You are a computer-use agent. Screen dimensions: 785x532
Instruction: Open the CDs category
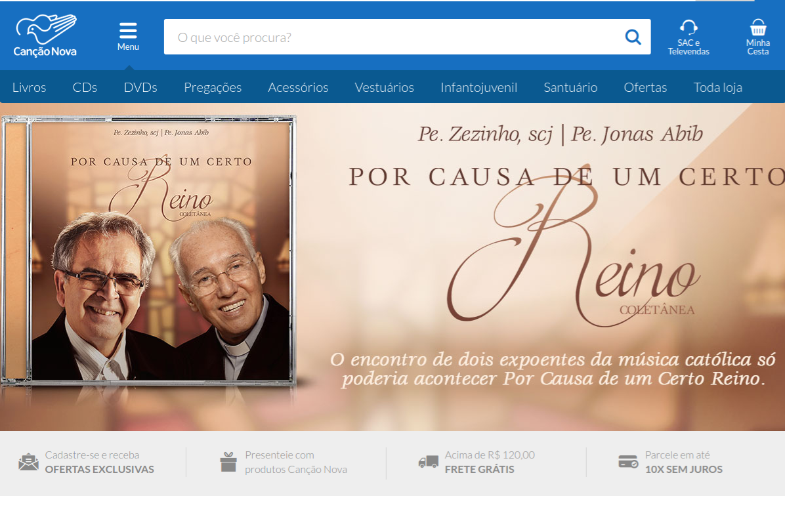point(85,88)
